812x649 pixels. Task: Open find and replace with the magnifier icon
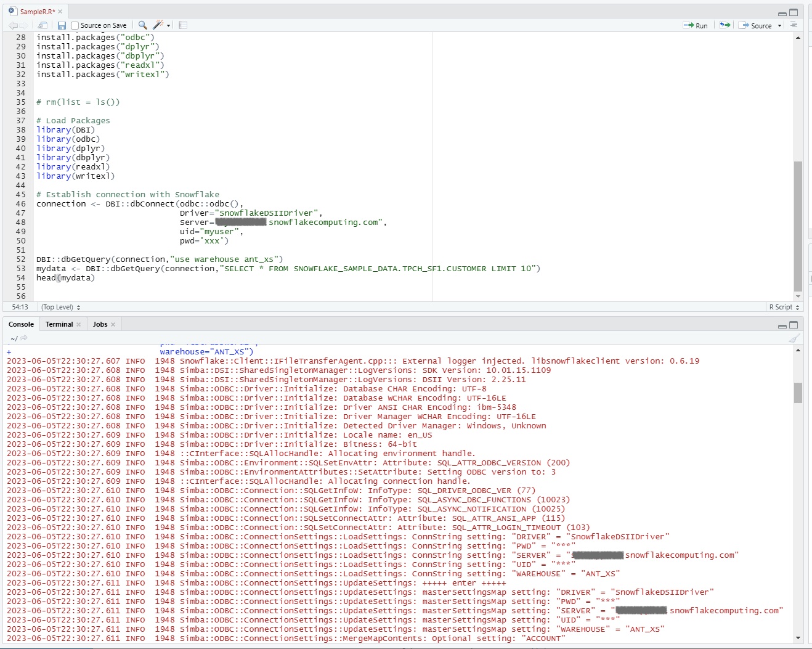click(142, 25)
